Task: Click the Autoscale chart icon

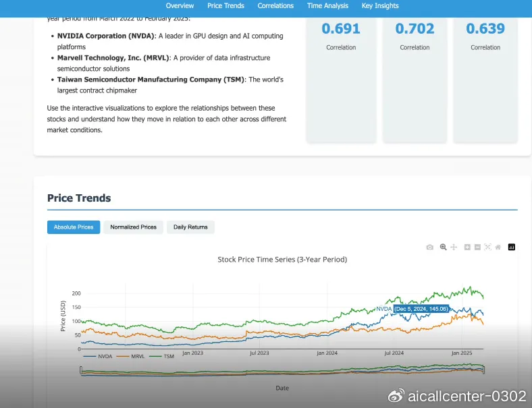Action: 487,247
